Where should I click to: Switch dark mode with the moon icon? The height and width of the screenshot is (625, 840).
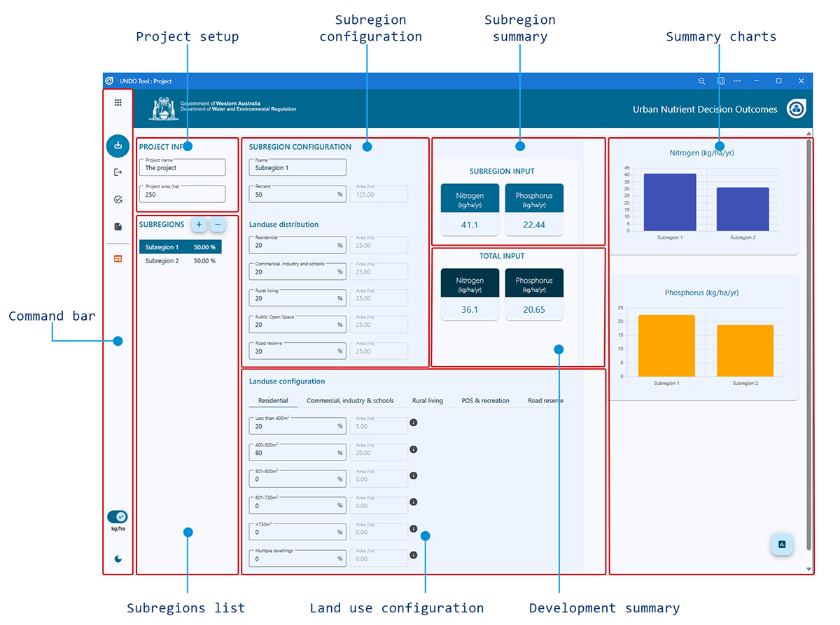pos(118,559)
